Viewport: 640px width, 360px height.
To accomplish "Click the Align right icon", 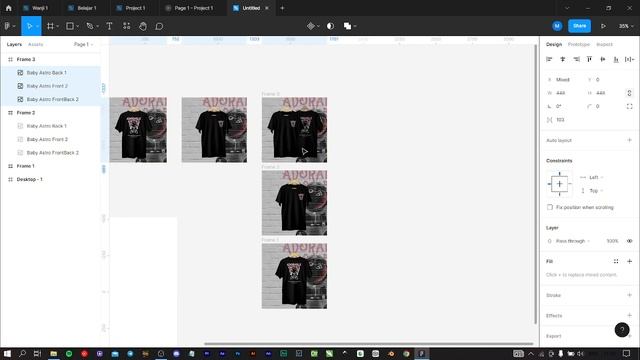I will point(576,59).
